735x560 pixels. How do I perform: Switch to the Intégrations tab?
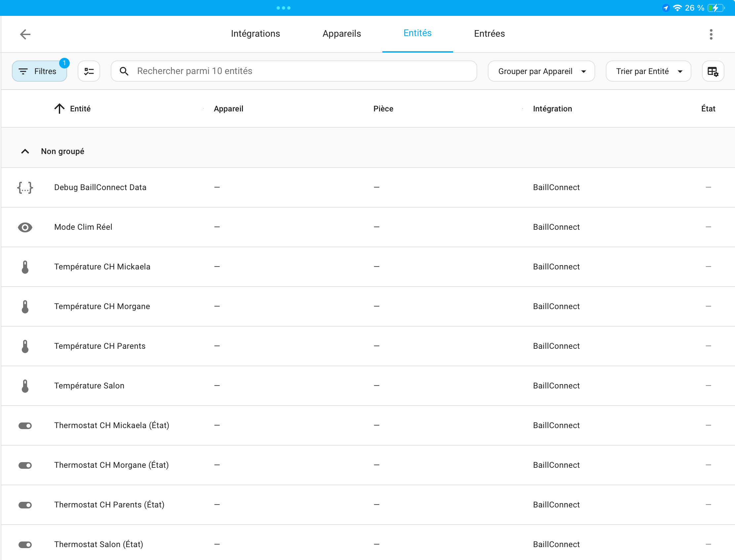point(255,33)
